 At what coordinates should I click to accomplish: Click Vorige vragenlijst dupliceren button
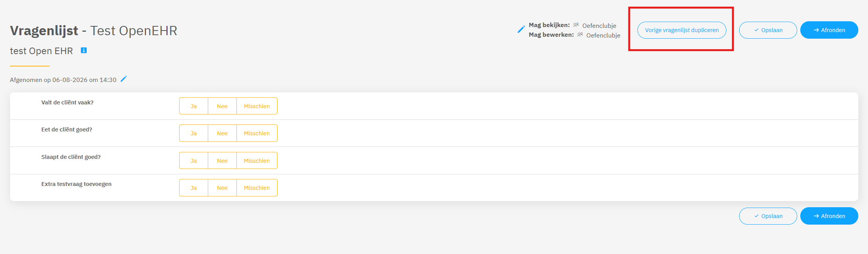681,30
